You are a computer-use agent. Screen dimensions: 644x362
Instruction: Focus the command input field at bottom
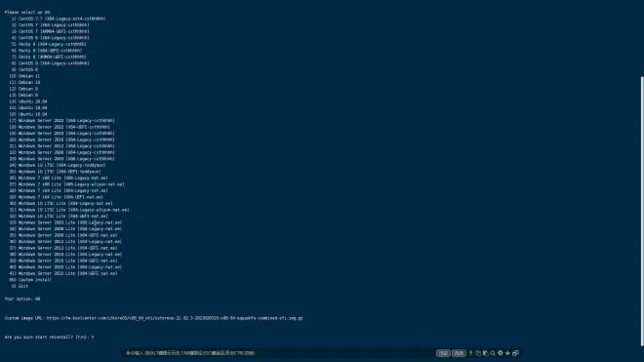279,353
